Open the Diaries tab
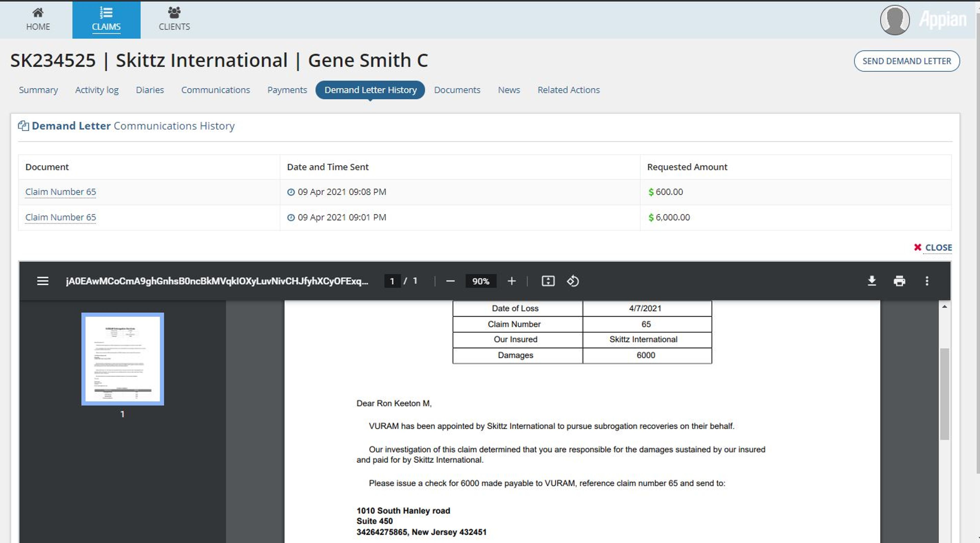 tap(150, 90)
